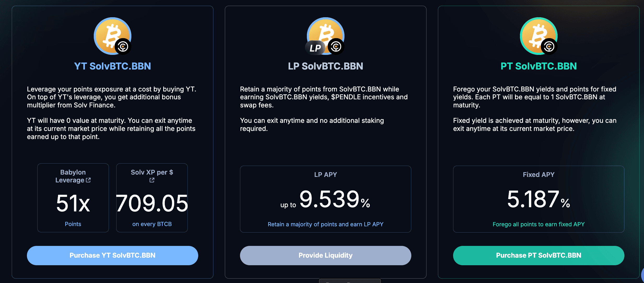
Task: Click the YT SolvBTC.BBN bitcoin token icon
Action: [112, 36]
